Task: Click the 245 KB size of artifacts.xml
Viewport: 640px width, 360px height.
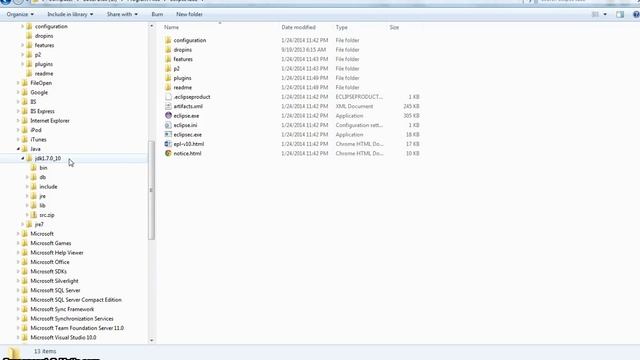Action: [411, 106]
